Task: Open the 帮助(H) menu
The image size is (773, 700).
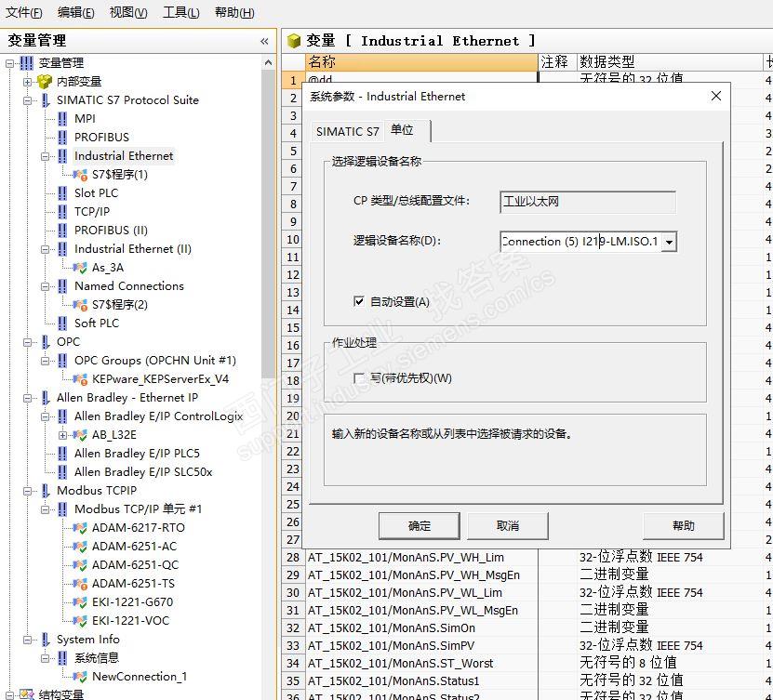Action: click(234, 12)
